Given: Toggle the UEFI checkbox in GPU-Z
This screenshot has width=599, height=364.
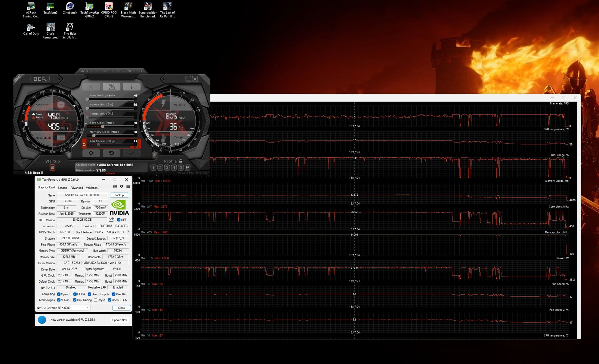Looking at the screenshot, I should 119,220.
